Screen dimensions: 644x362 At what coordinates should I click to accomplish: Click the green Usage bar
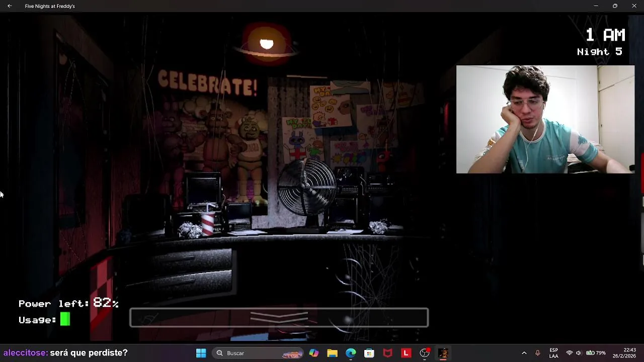65,319
